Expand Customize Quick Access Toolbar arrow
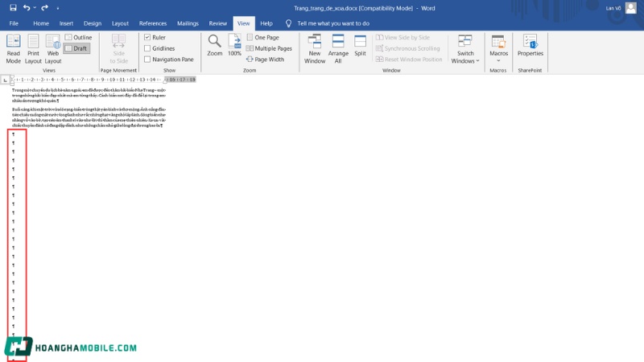 click(x=57, y=7)
